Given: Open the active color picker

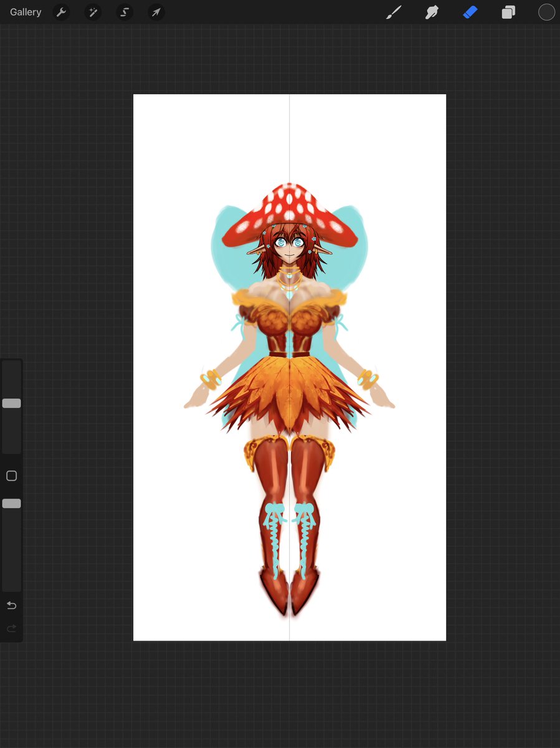Looking at the screenshot, I should coord(546,12).
